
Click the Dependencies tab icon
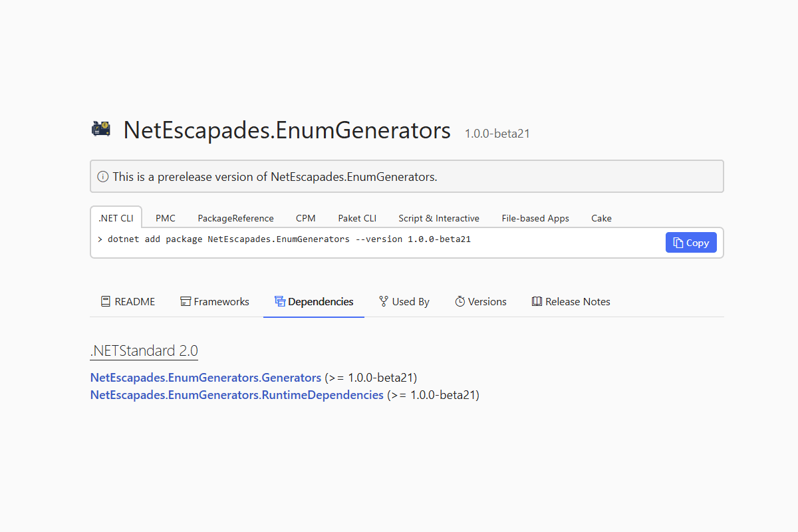280,302
